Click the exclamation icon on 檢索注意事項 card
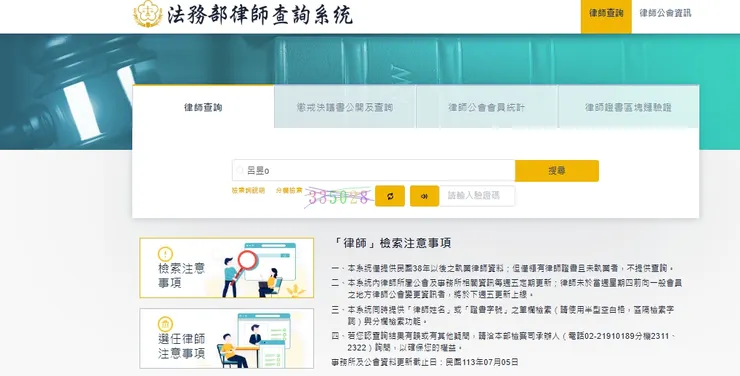The image size is (740, 376). coord(165,254)
